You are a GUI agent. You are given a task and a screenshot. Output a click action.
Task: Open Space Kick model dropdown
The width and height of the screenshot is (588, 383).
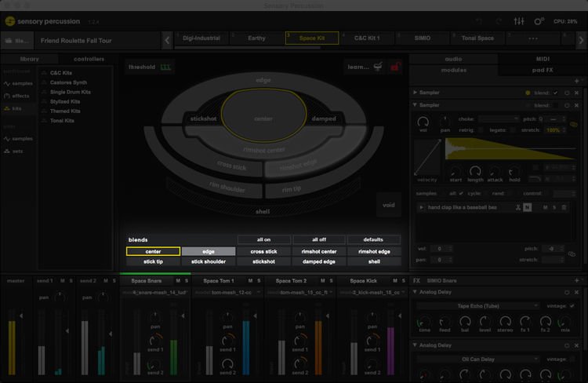coord(372,293)
